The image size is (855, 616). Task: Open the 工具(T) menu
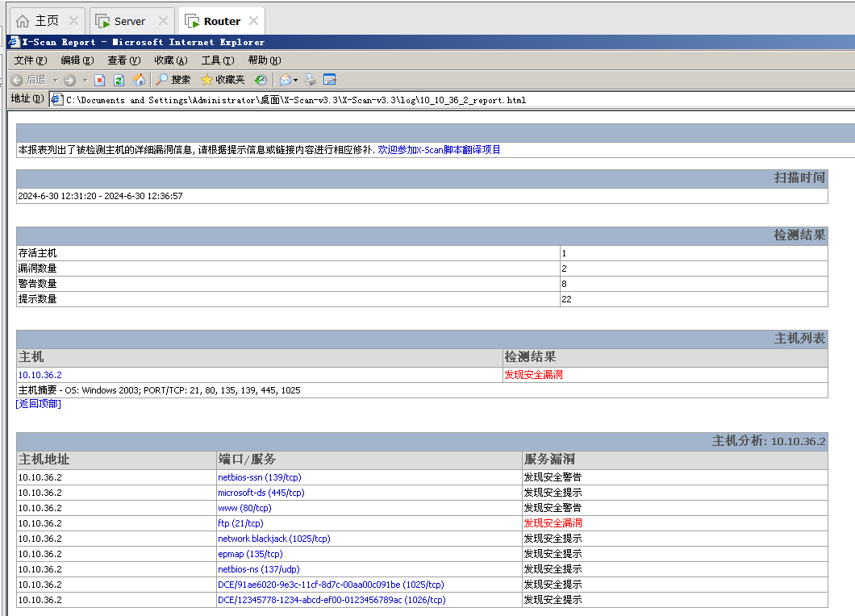[218, 60]
